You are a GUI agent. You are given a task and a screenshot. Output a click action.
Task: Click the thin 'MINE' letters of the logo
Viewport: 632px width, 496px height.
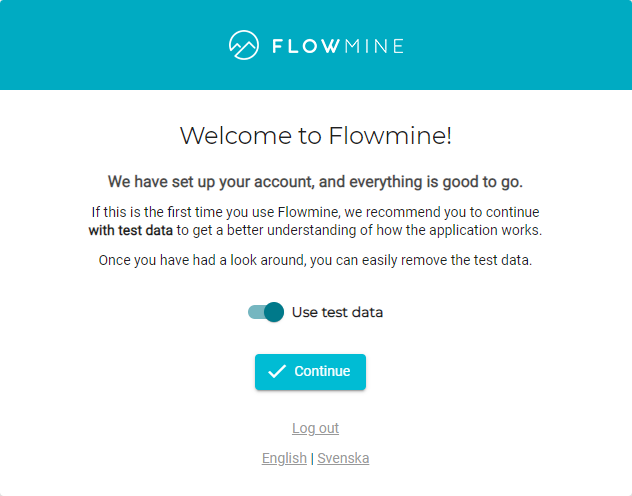pos(374,46)
